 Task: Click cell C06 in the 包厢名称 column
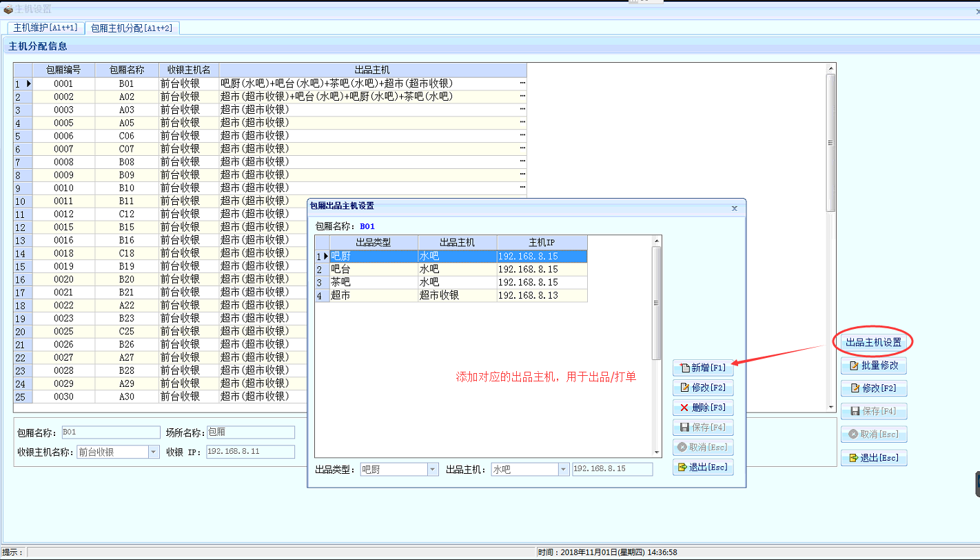tap(127, 136)
